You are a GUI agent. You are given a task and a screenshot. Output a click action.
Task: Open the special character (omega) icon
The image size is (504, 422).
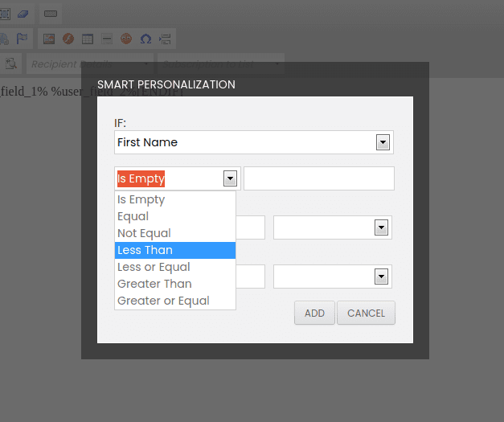coord(145,39)
